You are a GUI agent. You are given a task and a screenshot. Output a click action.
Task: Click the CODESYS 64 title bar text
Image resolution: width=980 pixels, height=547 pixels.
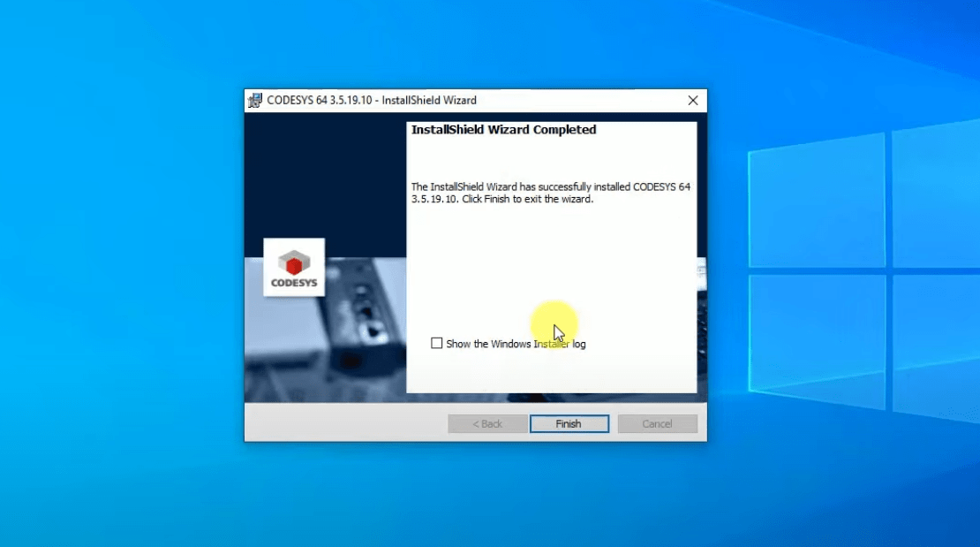coord(371,100)
